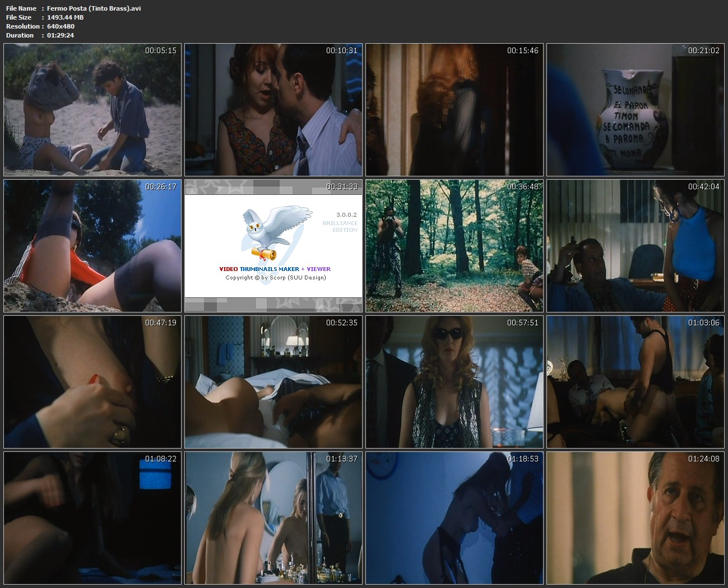The image size is (728, 588).
Task: Click the Duration label in the header
Action: tap(20, 35)
